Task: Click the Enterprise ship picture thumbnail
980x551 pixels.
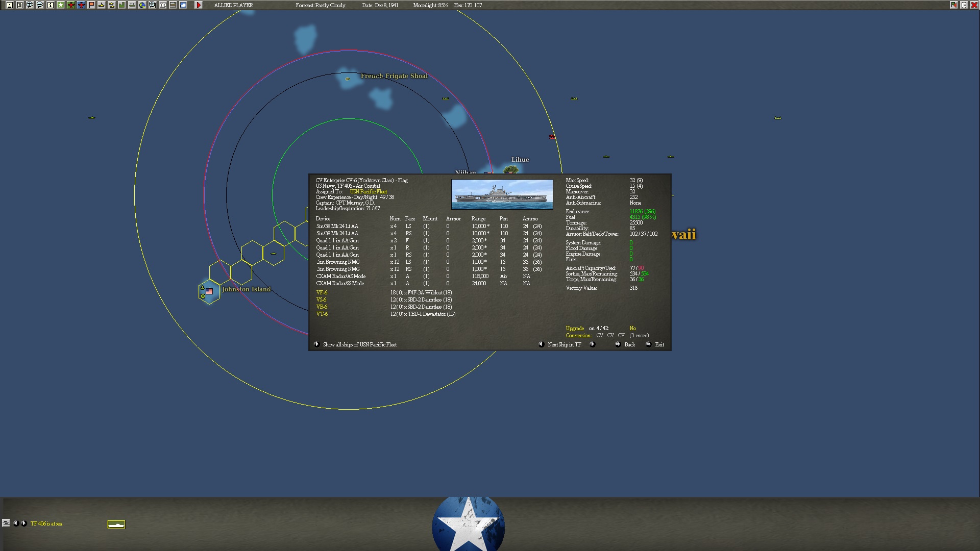Action: click(502, 194)
